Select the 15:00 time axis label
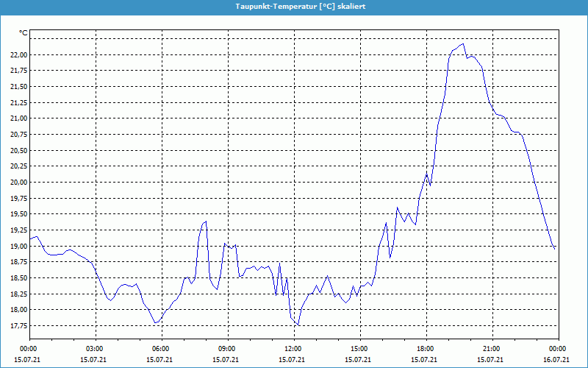Image resolution: width=588 pixels, height=368 pixels. pos(359,349)
